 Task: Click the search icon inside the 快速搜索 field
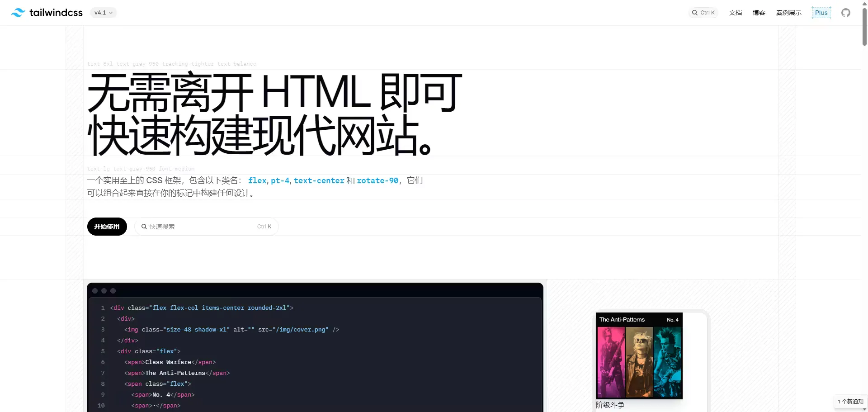click(x=144, y=227)
